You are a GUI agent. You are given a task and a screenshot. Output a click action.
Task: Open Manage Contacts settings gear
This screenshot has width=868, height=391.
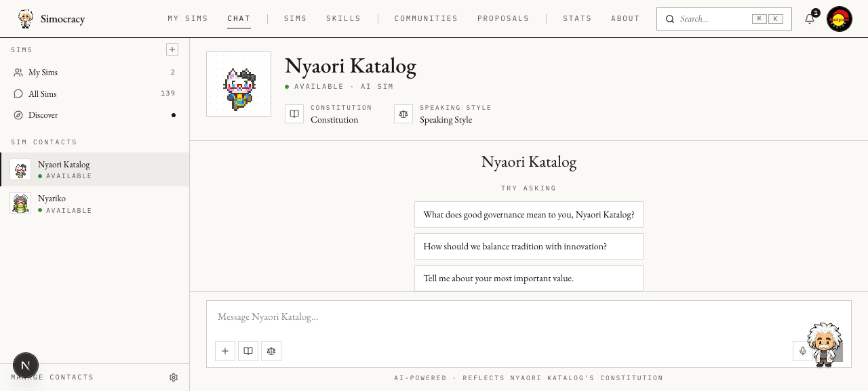click(x=174, y=377)
